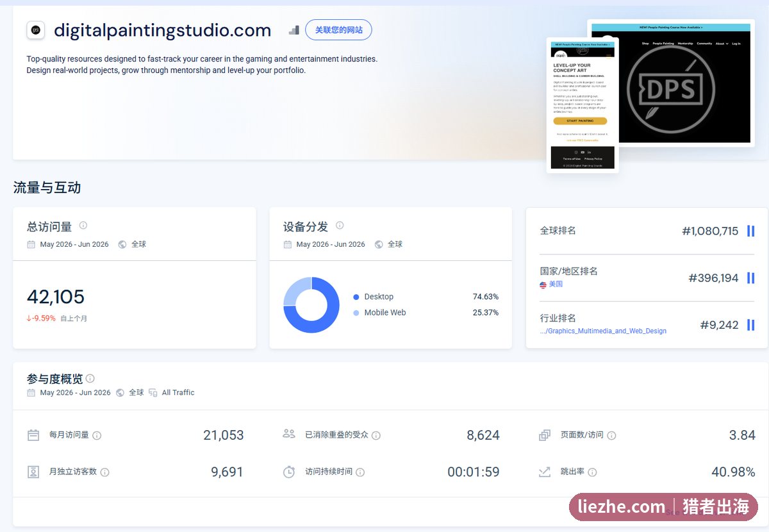The width and height of the screenshot is (769, 532).
Task: Open the Graphics_Multimedia_and_Web_Design category link
Action: [603, 331]
